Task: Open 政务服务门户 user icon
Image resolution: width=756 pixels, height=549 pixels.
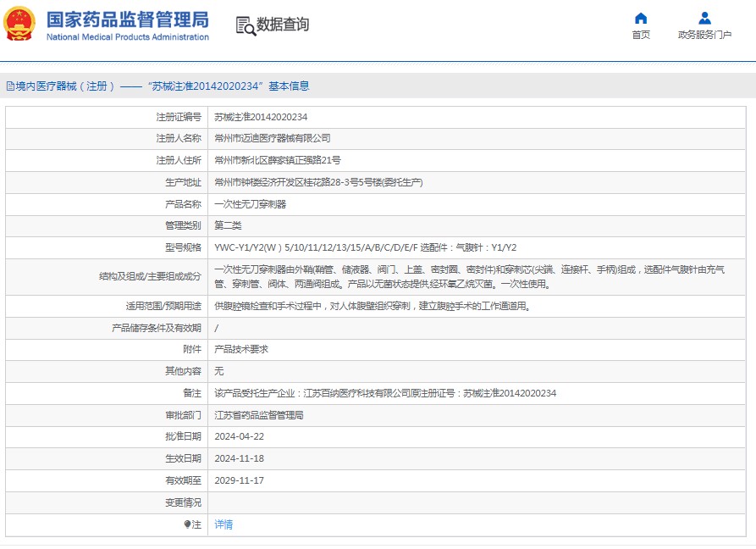Action: point(704,19)
